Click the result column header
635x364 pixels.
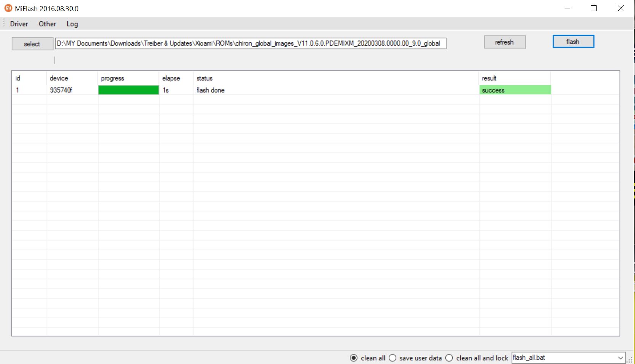(x=489, y=78)
